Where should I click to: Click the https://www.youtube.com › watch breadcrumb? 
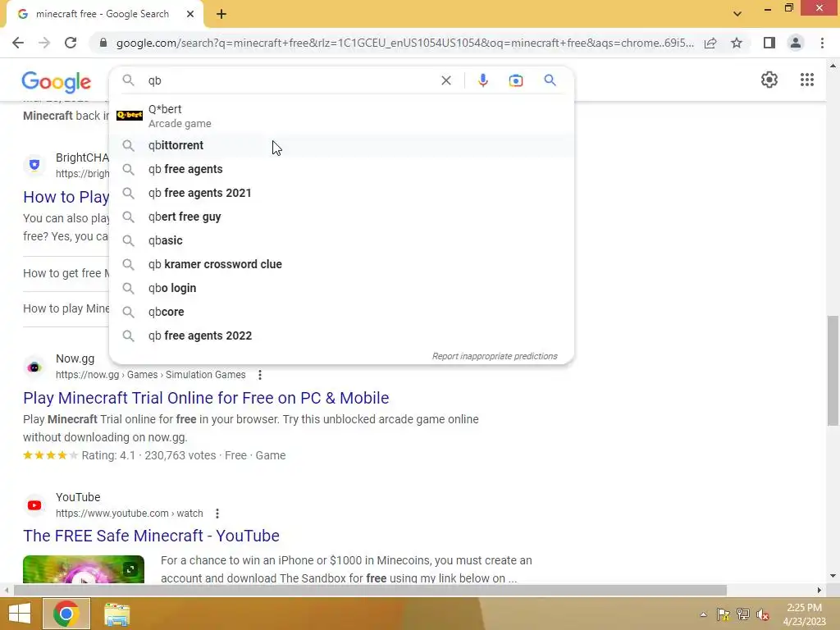point(129,514)
